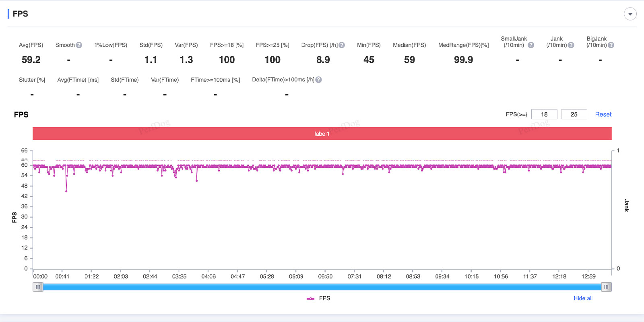Select the red label1 bar
The image size is (644, 322).
pos(322,134)
